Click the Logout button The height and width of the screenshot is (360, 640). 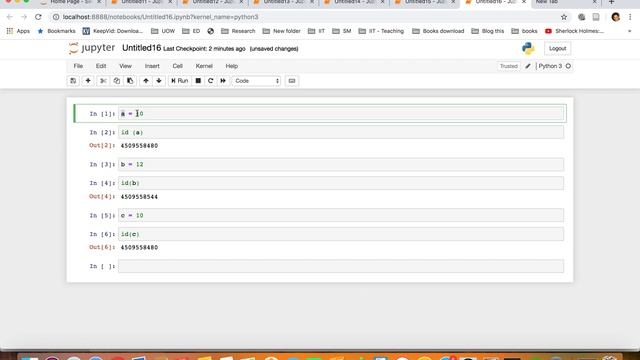point(557,49)
